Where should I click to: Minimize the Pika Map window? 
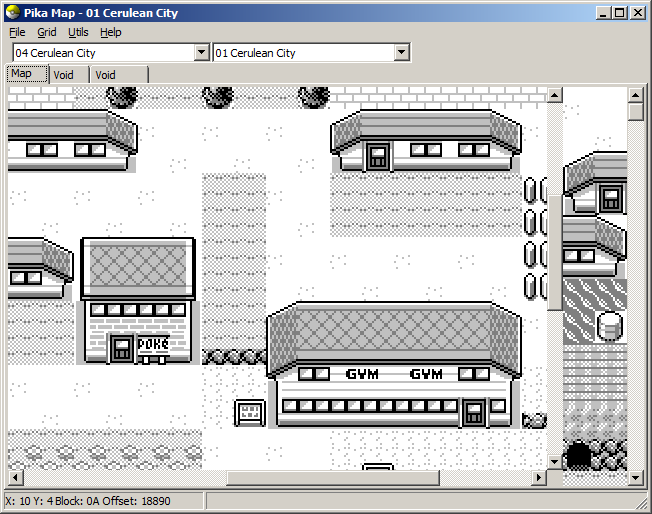(x=603, y=13)
